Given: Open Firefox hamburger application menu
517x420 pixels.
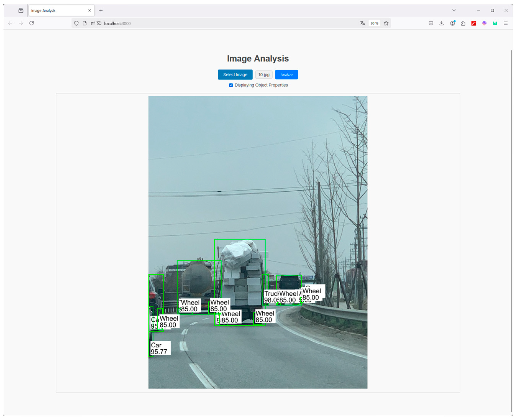Looking at the screenshot, I should click(x=506, y=23).
